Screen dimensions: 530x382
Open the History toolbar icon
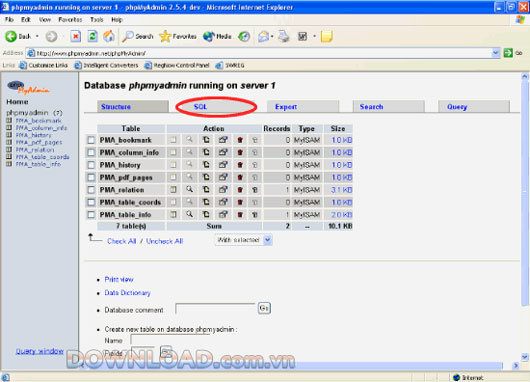244,36
